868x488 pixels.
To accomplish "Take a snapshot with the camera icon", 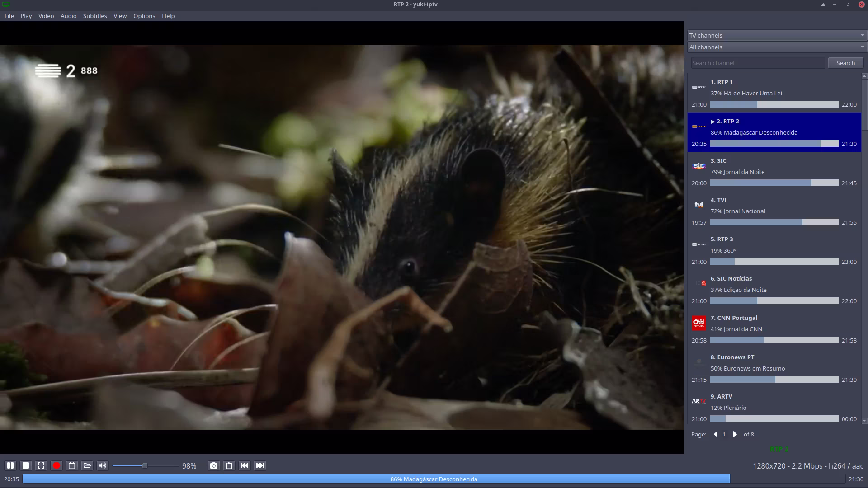I will click(x=213, y=465).
